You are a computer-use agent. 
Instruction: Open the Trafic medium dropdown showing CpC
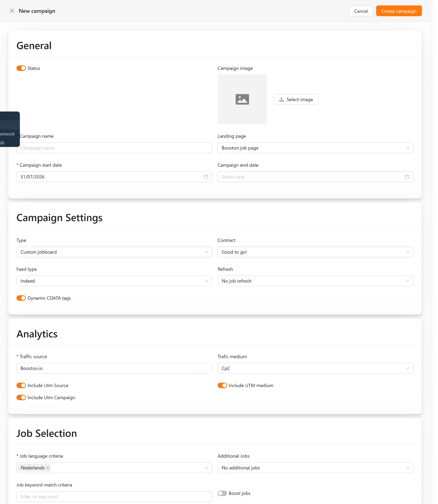[x=315, y=368]
